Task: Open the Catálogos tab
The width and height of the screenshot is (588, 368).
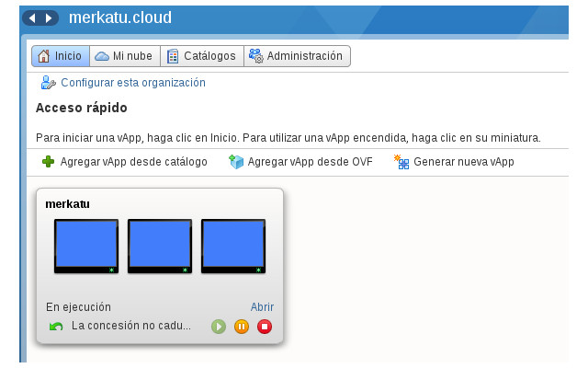Action: tap(201, 56)
